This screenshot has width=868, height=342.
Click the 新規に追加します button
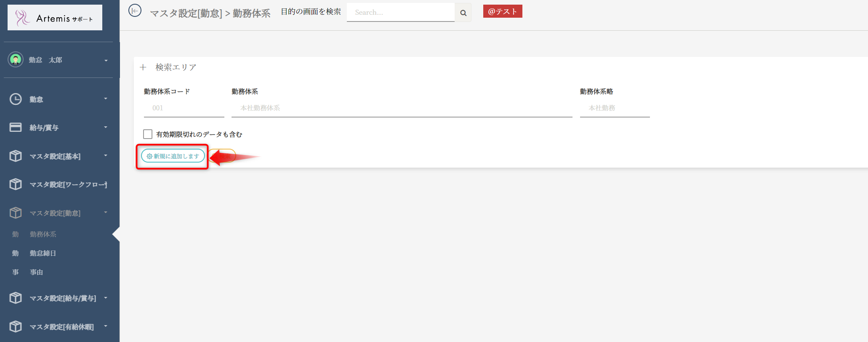coord(173,156)
